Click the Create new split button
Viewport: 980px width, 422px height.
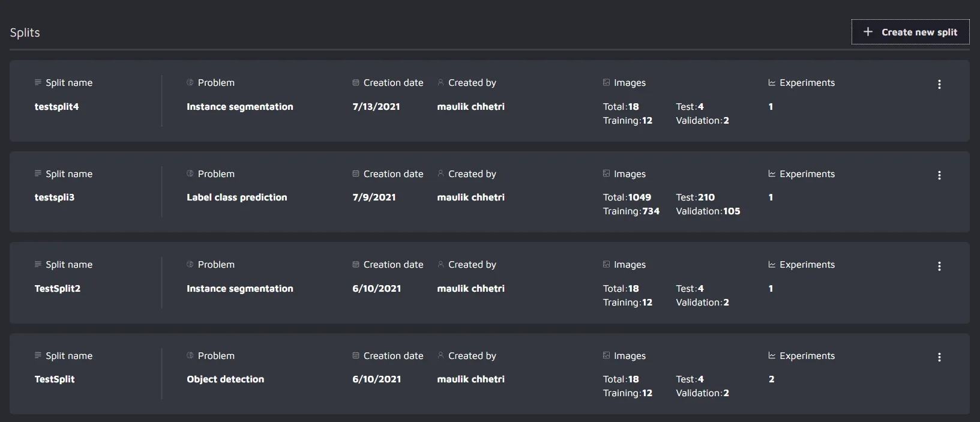[x=910, y=32]
